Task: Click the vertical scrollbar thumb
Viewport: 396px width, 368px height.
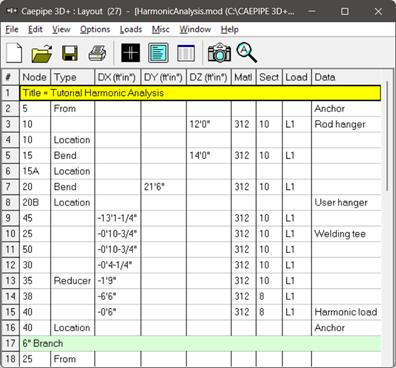Action: (x=387, y=136)
